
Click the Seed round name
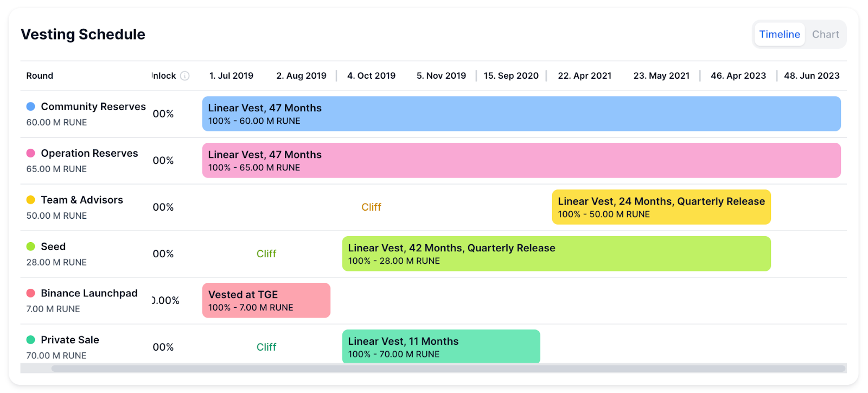53,246
